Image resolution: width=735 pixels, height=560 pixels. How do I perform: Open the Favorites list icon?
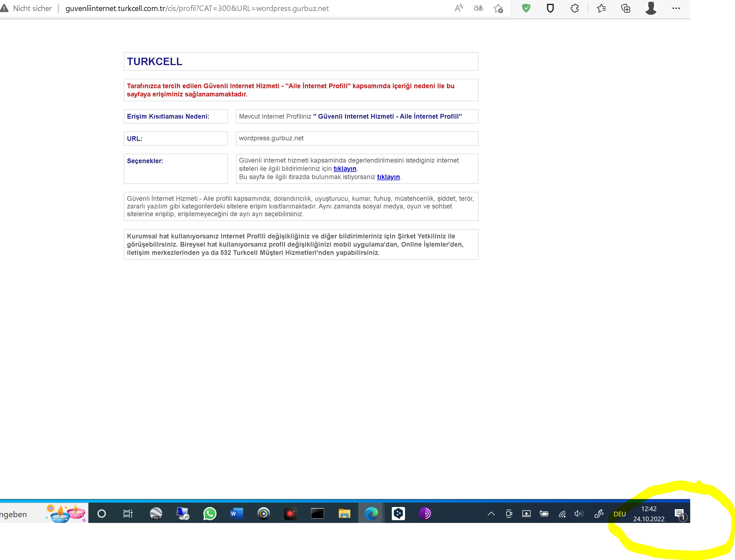[x=601, y=8]
